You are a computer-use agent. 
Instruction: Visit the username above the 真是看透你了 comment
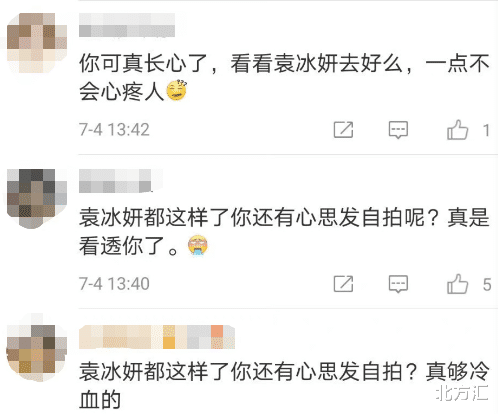[115, 181]
